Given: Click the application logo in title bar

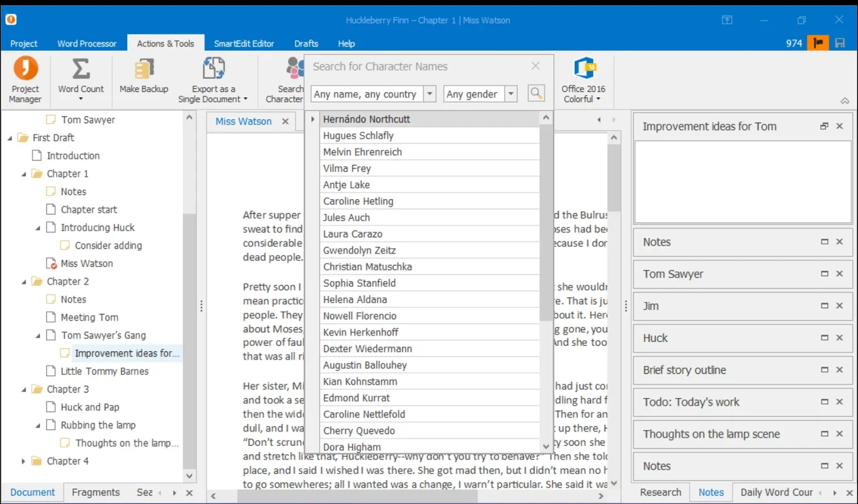Looking at the screenshot, I should (11, 20).
